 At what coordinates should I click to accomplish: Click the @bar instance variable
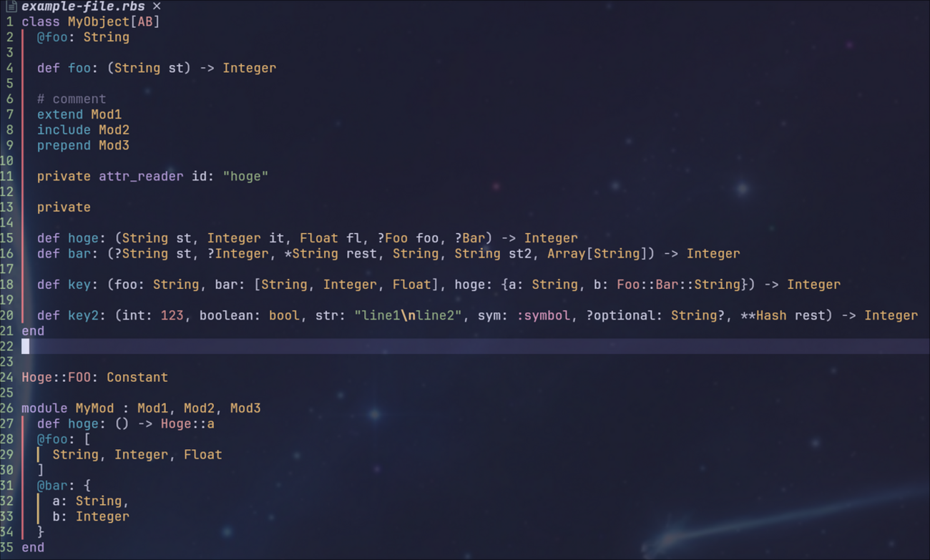(x=52, y=486)
